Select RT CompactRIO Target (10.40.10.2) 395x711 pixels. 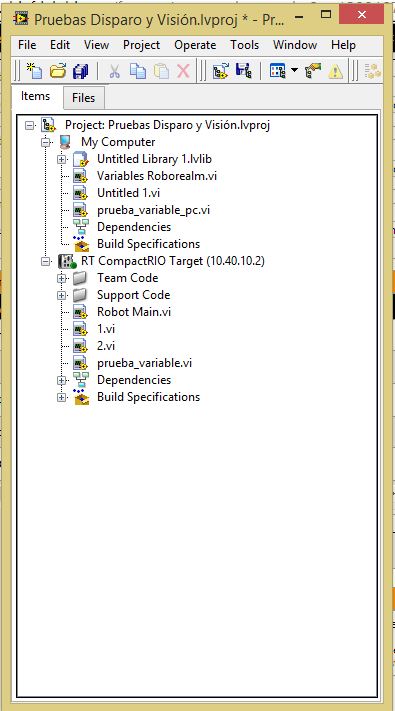pos(173,261)
